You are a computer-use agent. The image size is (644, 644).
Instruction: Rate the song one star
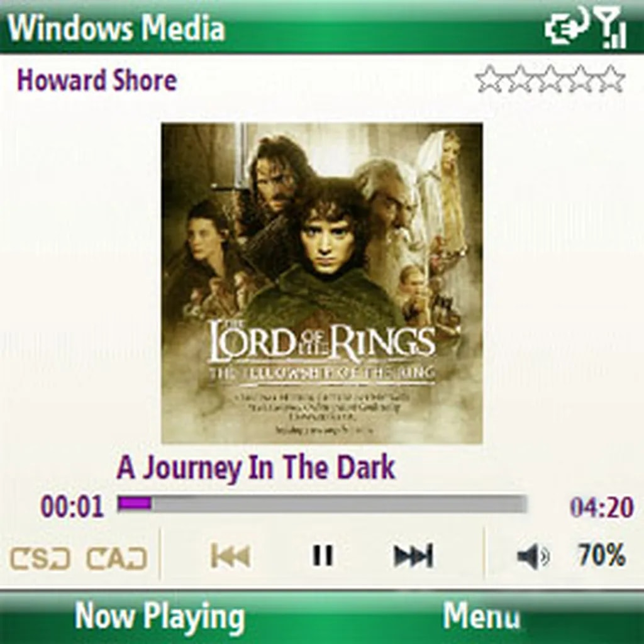tap(490, 79)
